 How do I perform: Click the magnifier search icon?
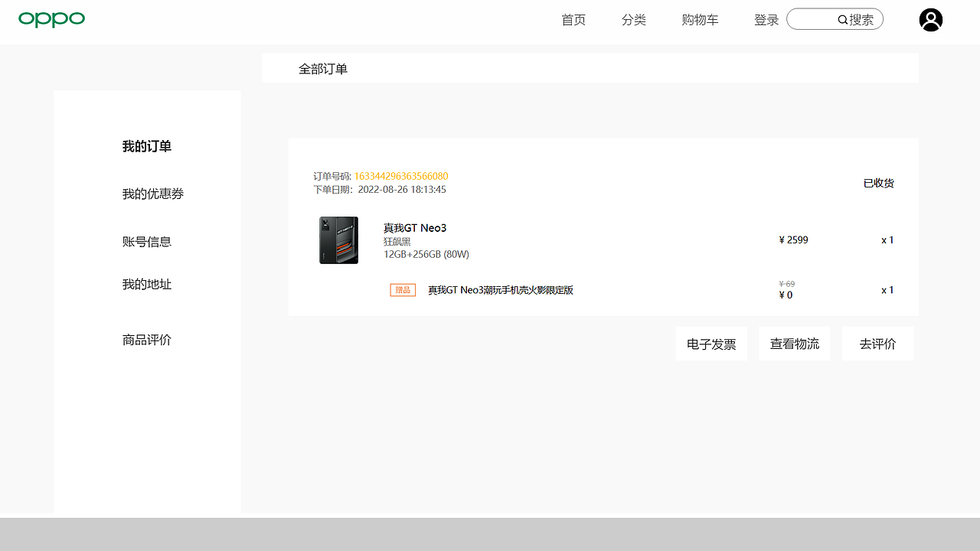click(843, 20)
